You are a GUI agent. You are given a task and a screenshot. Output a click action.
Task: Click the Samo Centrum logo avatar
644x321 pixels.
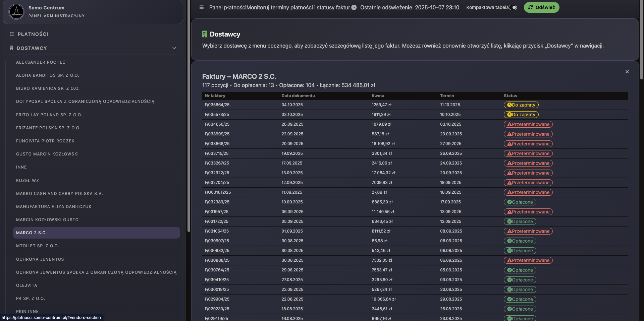click(x=16, y=12)
